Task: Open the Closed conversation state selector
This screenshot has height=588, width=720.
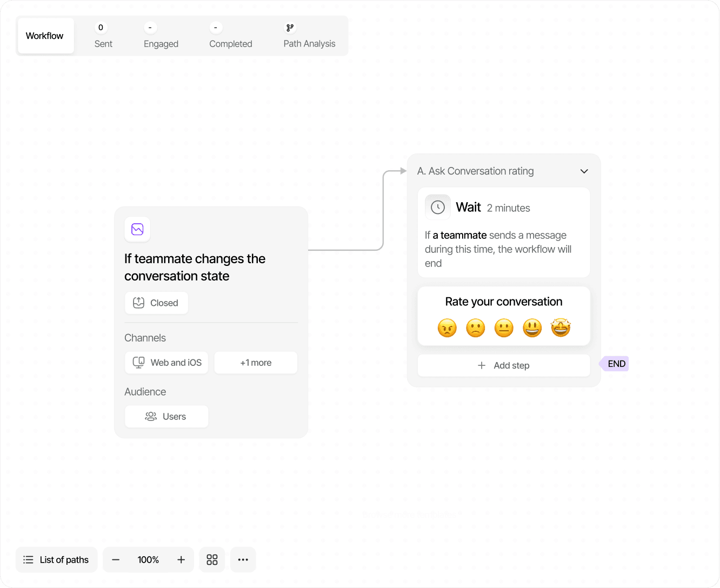Action: [156, 303]
